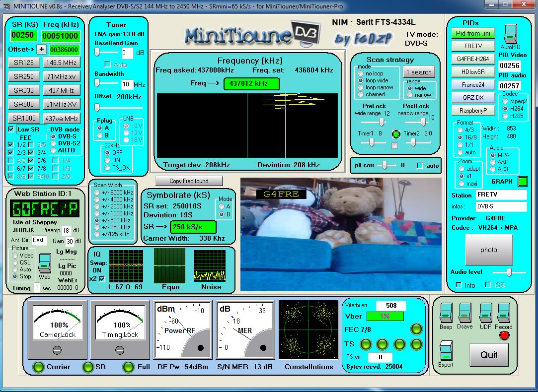The height and width of the screenshot is (392, 538).
Task: Click the pll corr slider
Action: pyautogui.click(x=386, y=165)
